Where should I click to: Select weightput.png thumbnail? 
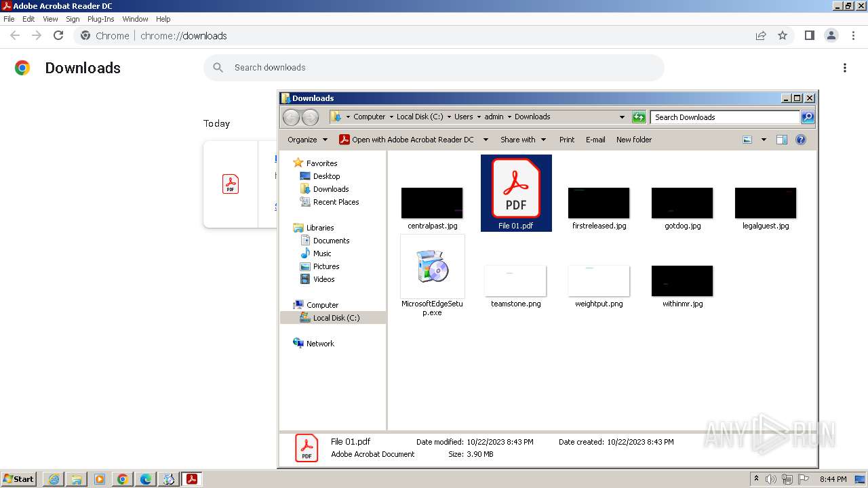[x=599, y=281]
